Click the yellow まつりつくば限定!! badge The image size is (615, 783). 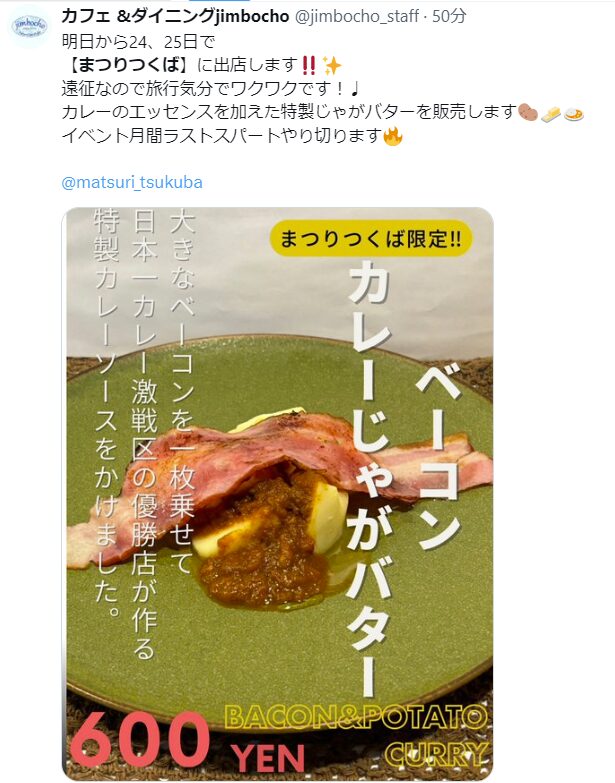click(370, 239)
